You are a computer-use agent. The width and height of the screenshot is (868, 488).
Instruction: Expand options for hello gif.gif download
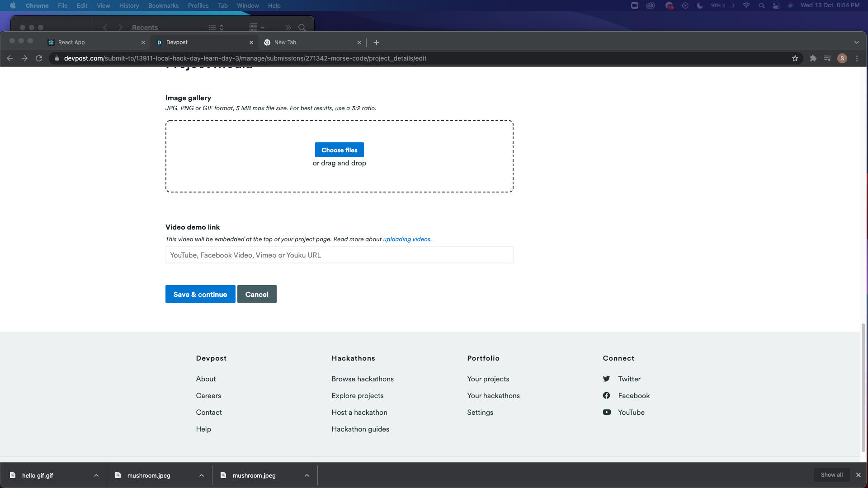click(x=96, y=475)
